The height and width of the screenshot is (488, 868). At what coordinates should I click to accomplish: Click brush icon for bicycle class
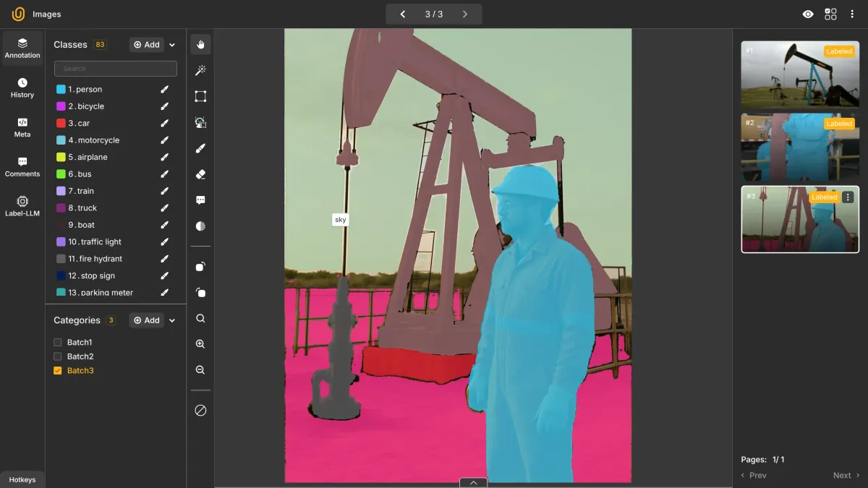(x=164, y=106)
